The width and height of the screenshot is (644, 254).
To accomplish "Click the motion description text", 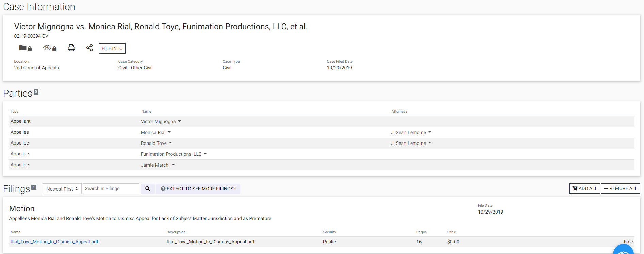I will coord(140,218).
